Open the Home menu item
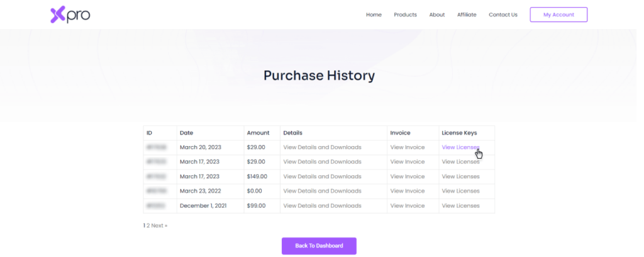Viewport: 644px width, 257px height. pyautogui.click(x=374, y=15)
